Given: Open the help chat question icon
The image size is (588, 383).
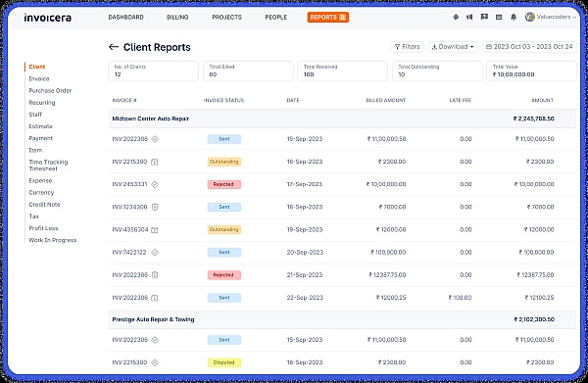Looking at the screenshot, I should (x=484, y=18).
